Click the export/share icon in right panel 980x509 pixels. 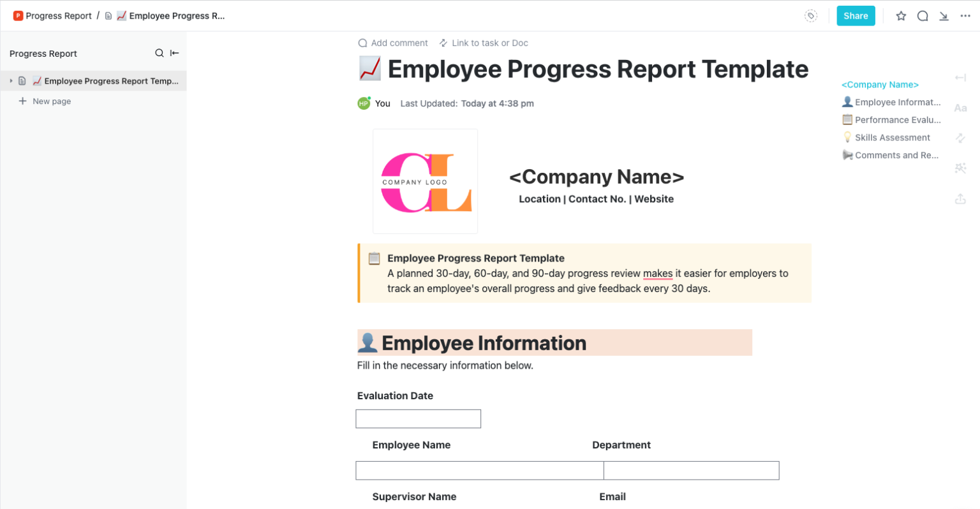961,199
